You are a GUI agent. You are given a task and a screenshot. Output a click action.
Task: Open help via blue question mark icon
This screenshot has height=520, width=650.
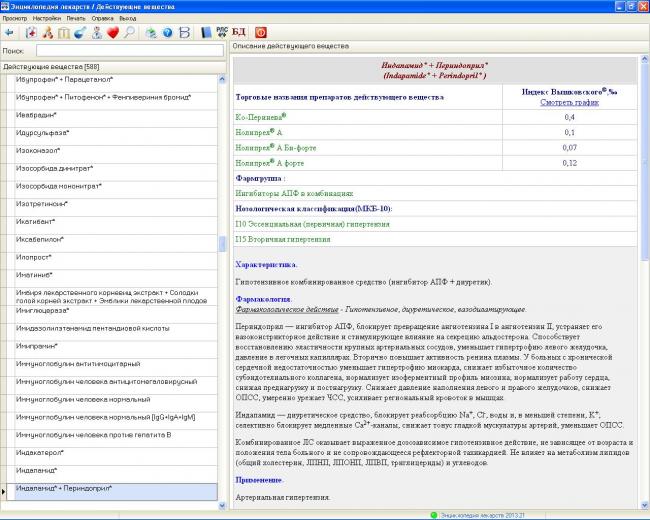[167, 32]
